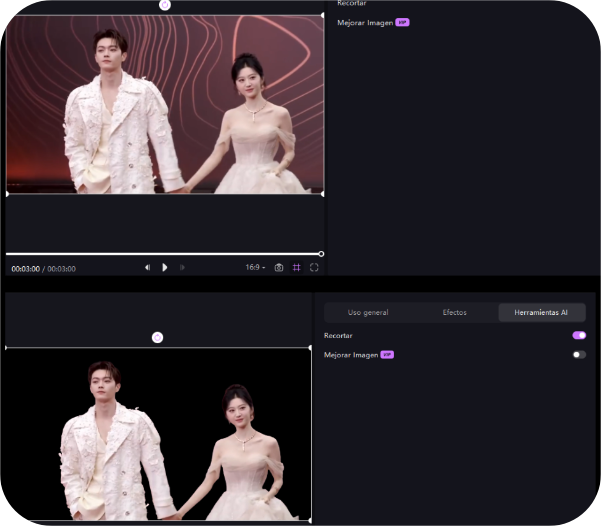Image resolution: width=601 pixels, height=526 pixels.
Task: Take a snapshot with the camera icon
Action: coord(279,268)
